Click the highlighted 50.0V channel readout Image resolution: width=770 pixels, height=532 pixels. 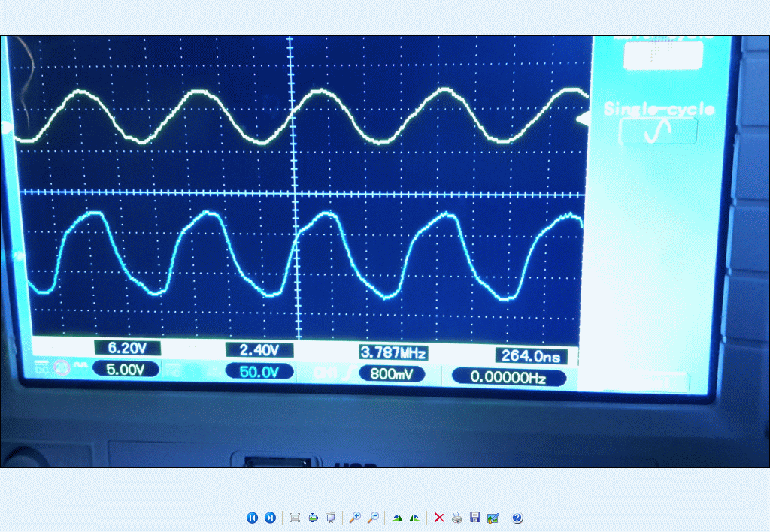coord(259,371)
